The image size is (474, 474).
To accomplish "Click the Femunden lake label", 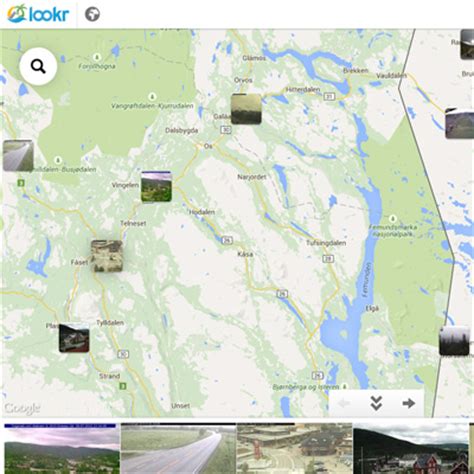I will (367, 280).
